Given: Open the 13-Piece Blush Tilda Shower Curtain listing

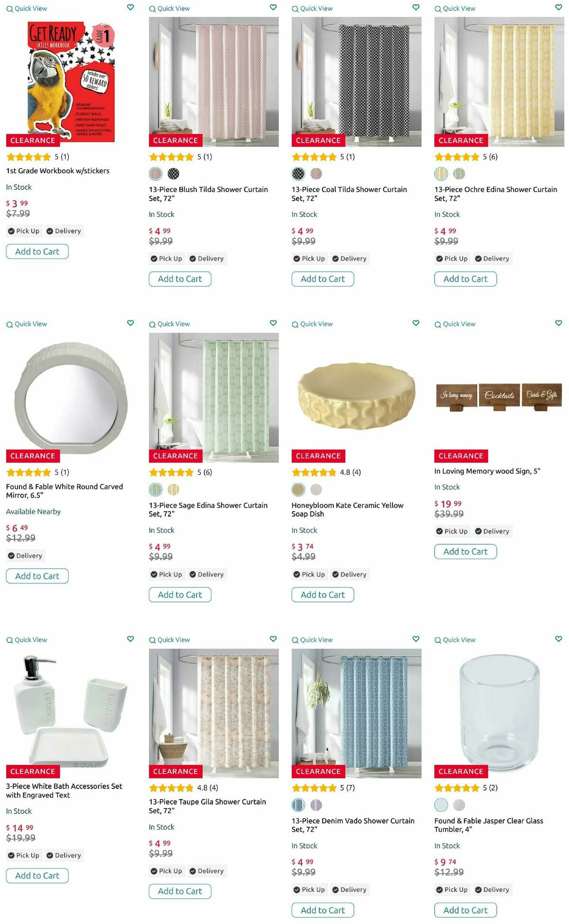Looking at the screenshot, I should (x=208, y=194).
